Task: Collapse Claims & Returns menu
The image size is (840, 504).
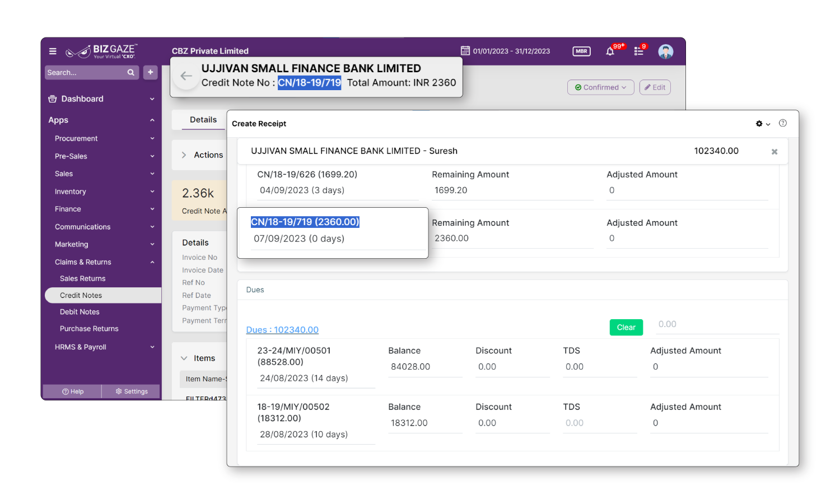Action: click(152, 262)
